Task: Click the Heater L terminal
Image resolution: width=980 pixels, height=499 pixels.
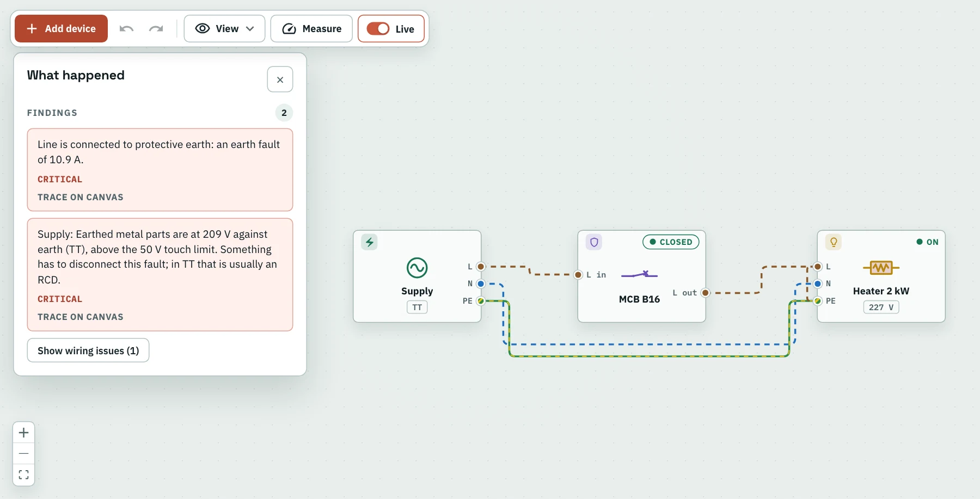Action: point(818,267)
